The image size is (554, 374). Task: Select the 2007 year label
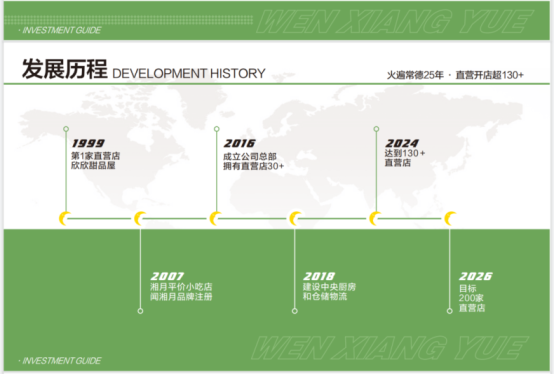tap(167, 276)
